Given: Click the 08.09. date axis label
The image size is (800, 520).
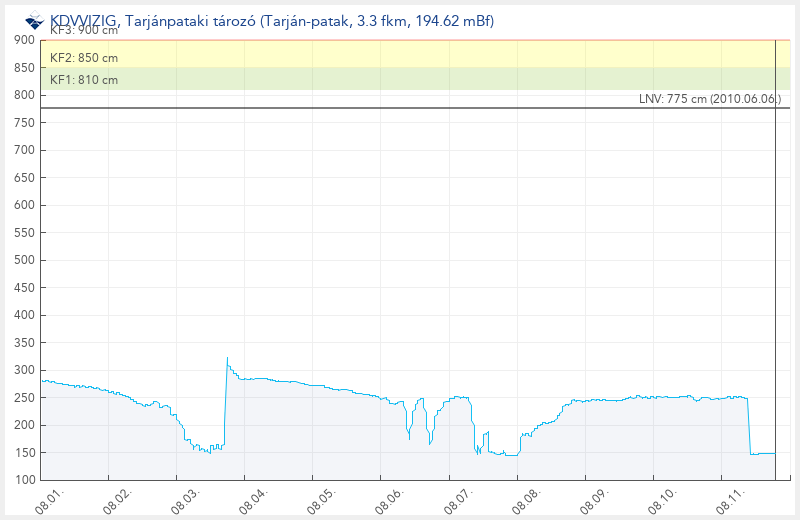Looking at the screenshot, I should [595, 501].
